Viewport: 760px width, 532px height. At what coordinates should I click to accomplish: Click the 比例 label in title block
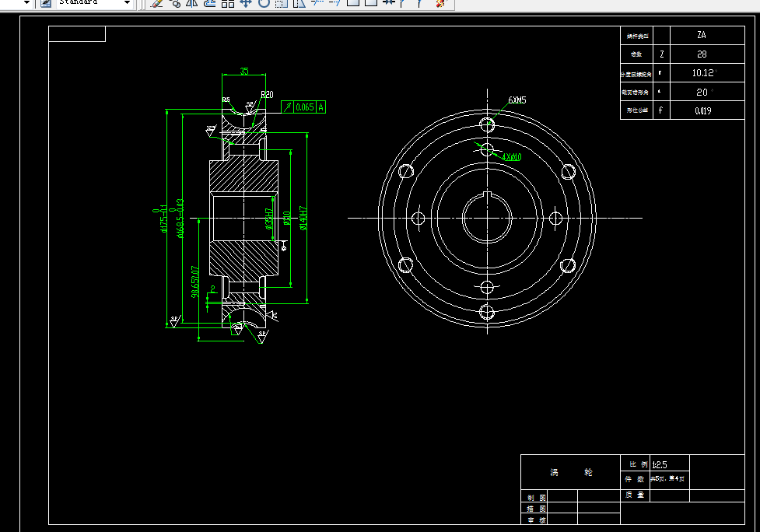tap(639, 464)
